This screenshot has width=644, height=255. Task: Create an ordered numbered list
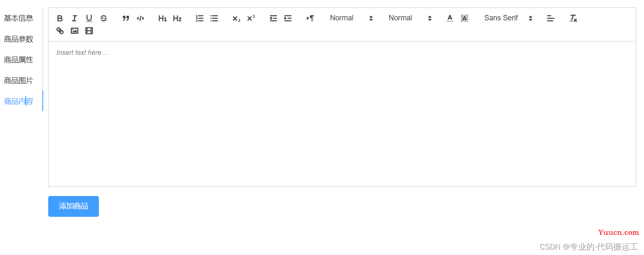tap(199, 18)
